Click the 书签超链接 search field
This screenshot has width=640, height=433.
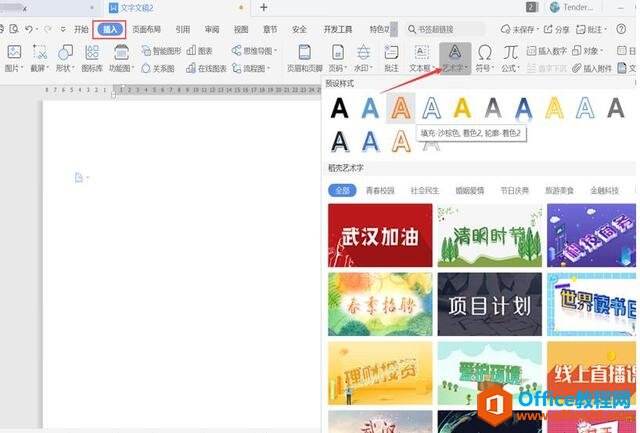click(x=446, y=29)
